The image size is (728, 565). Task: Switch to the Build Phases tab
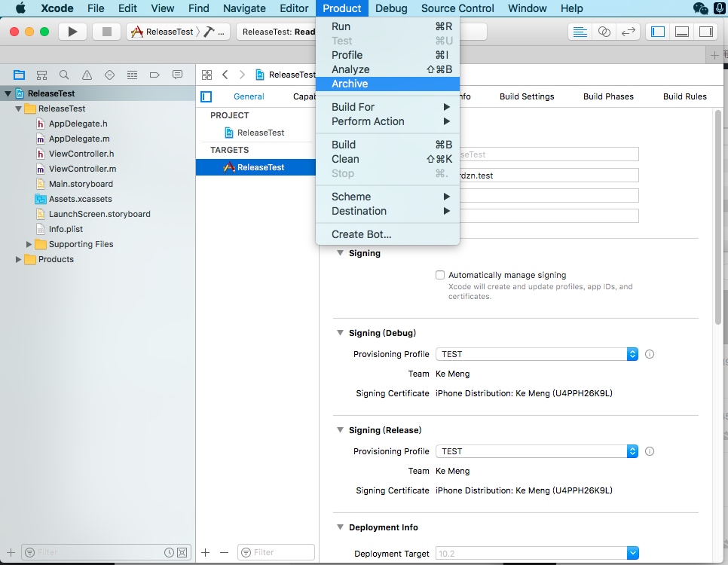[x=608, y=96]
